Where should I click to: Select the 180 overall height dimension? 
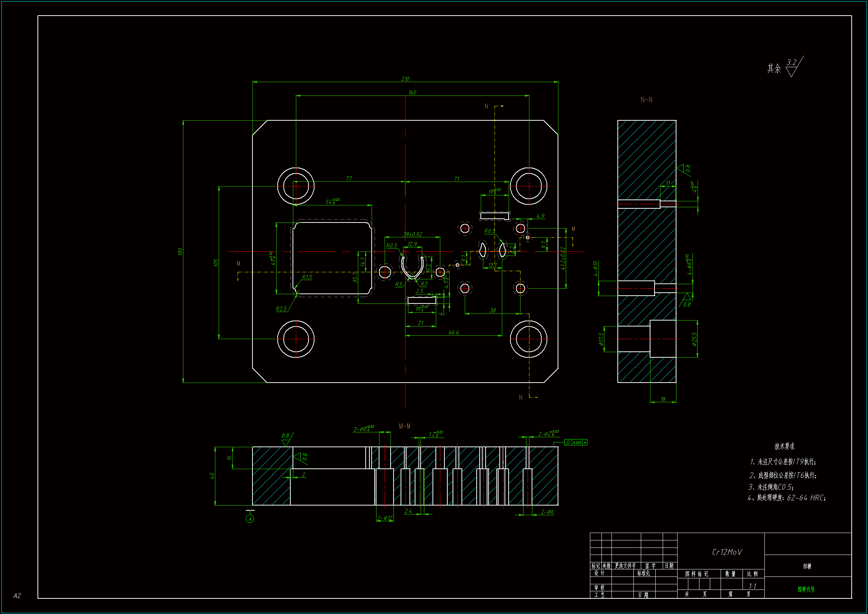(x=180, y=251)
